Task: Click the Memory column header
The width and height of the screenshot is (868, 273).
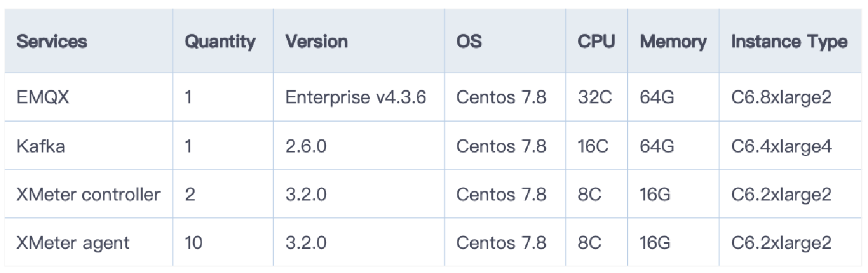Action: pyautogui.click(x=673, y=42)
